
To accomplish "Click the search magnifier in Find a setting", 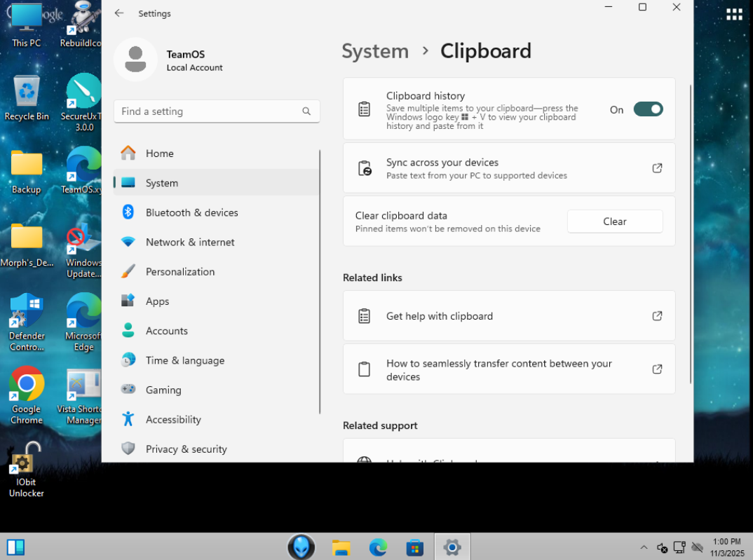I will [306, 111].
